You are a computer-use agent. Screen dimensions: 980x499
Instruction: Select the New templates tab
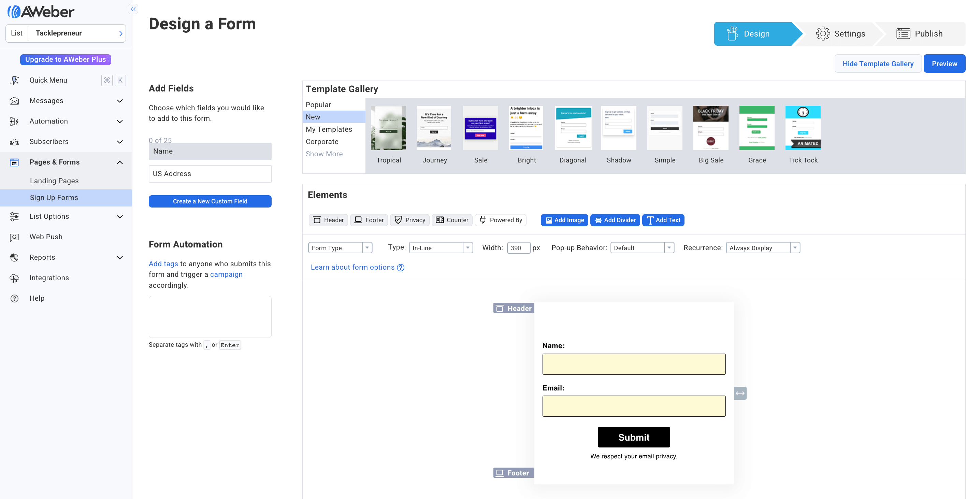313,117
